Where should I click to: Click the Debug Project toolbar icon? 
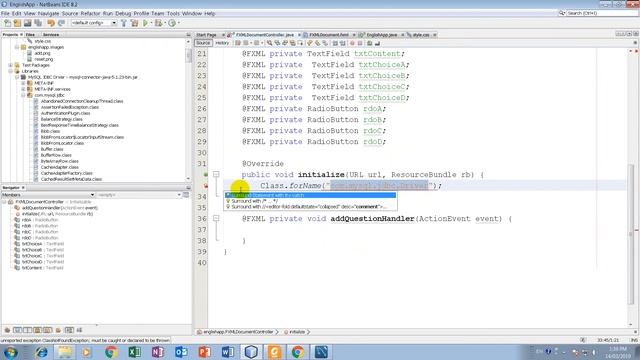(x=158, y=23)
